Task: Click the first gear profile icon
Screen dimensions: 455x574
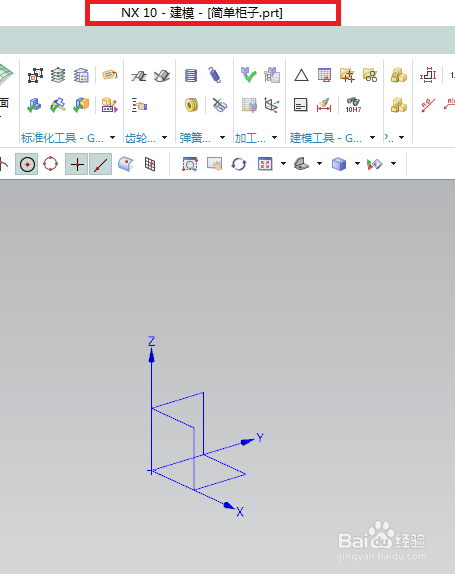Action: click(139, 76)
